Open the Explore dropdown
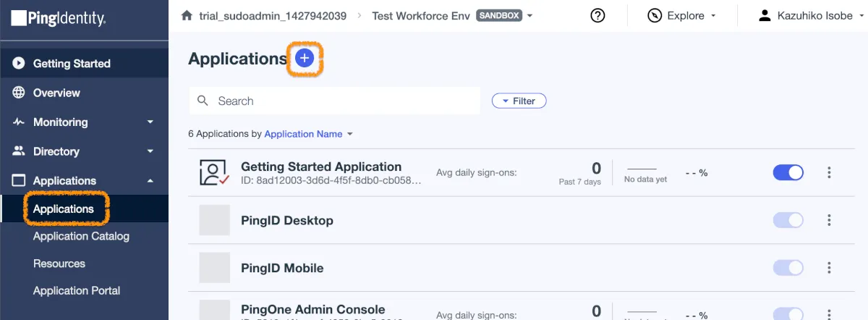Screen dimensions: 868x320 681,15
